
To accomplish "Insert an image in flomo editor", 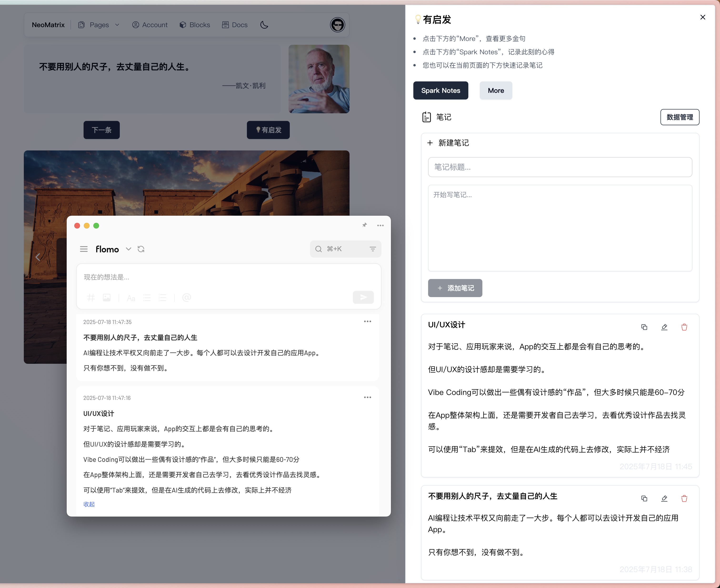I will click(x=107, y=298).
